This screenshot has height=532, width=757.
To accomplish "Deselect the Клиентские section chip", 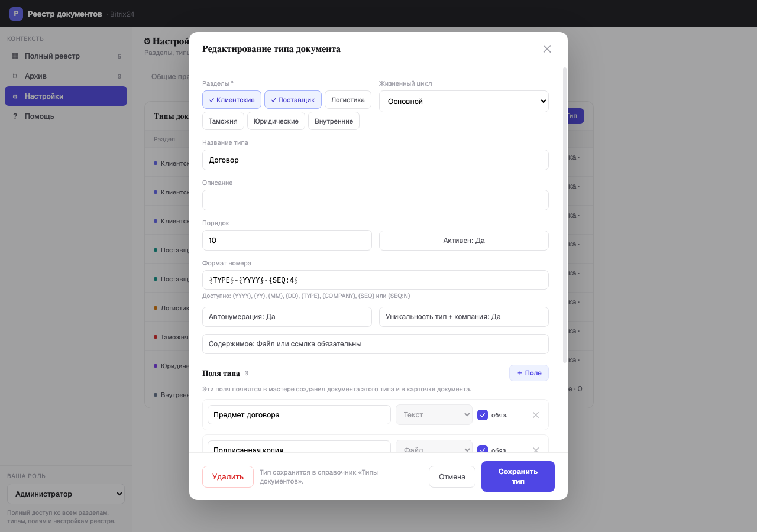I will [x=232, y=100].
